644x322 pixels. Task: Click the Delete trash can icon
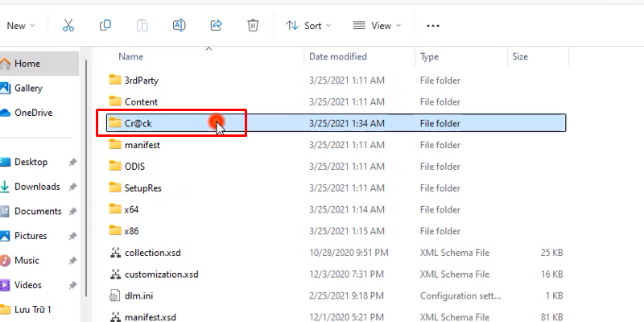(253, 26)
